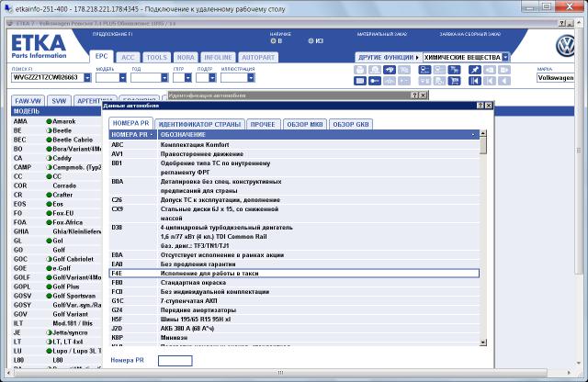Switch to the EPC tab
588x382 pixels.
(101, 56)
